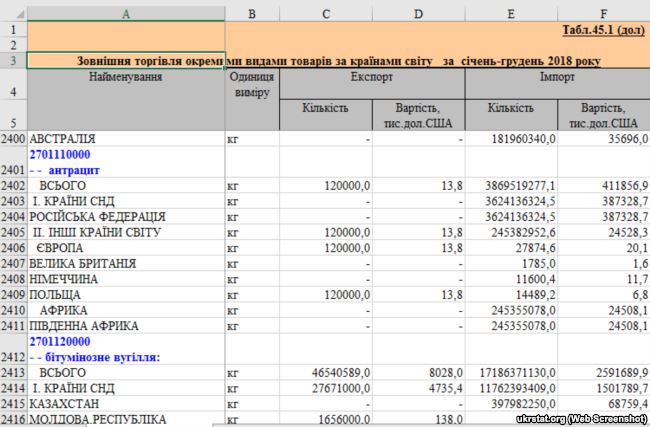Click export quantity 120000,0 in ПОЛЬЩА row
The width and height of the screenshot is (650, 427).
point(326,295)
